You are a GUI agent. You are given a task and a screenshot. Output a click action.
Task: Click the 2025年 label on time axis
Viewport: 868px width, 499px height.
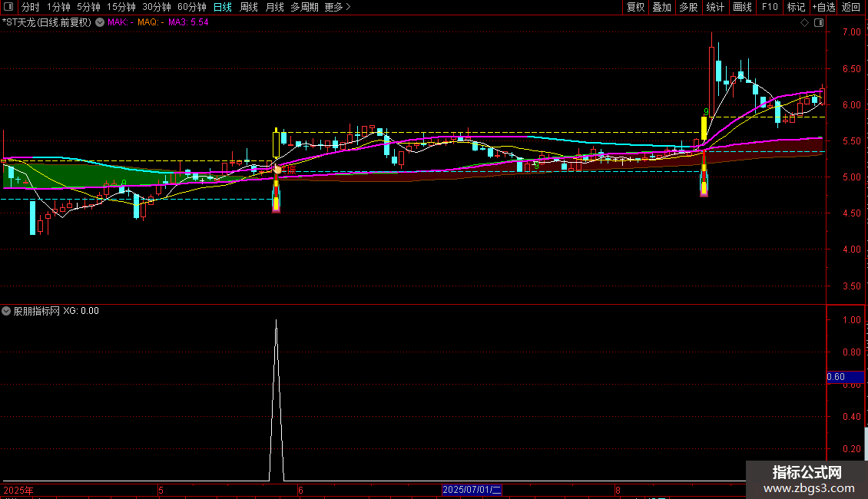coord(18,490)
